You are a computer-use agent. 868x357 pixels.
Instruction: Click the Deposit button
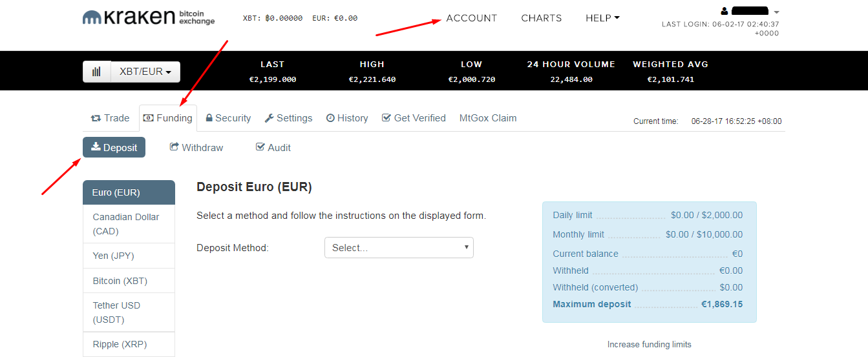click(x=114, y=147)
